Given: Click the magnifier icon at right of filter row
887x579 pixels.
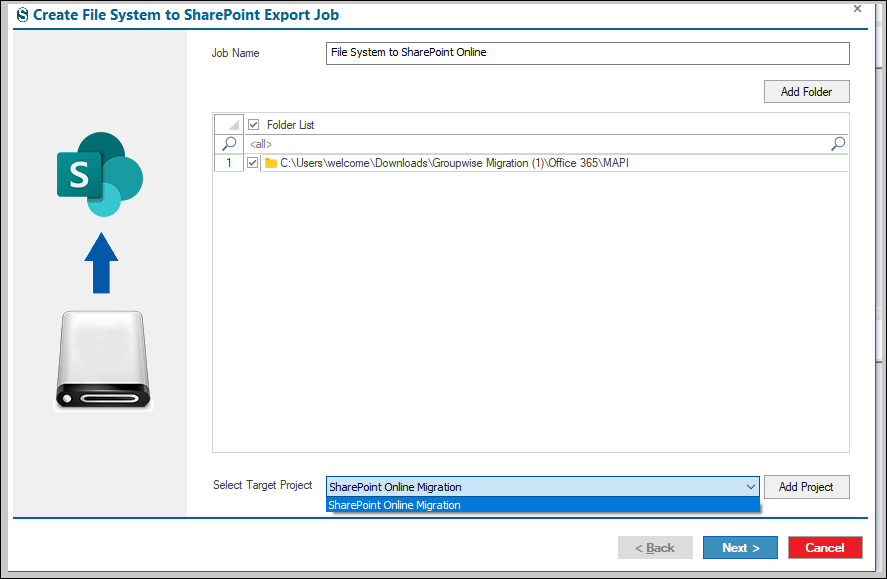Looking at the screenshot, I should 838,144.
